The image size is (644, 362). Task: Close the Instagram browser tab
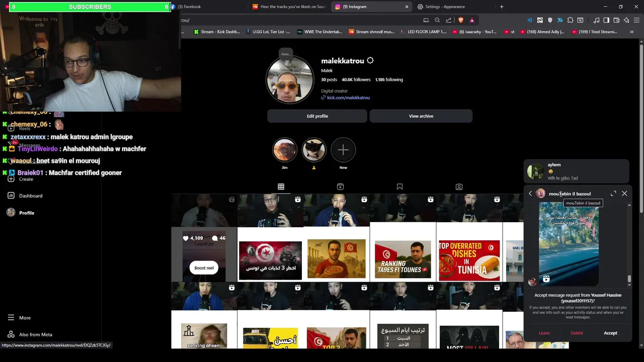[x=407, y=7]
